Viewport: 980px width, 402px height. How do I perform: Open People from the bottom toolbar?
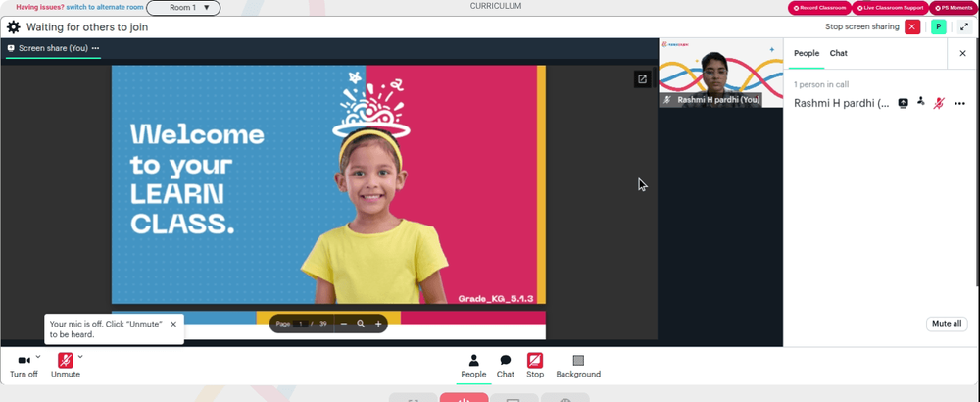(x=473, y=367)
